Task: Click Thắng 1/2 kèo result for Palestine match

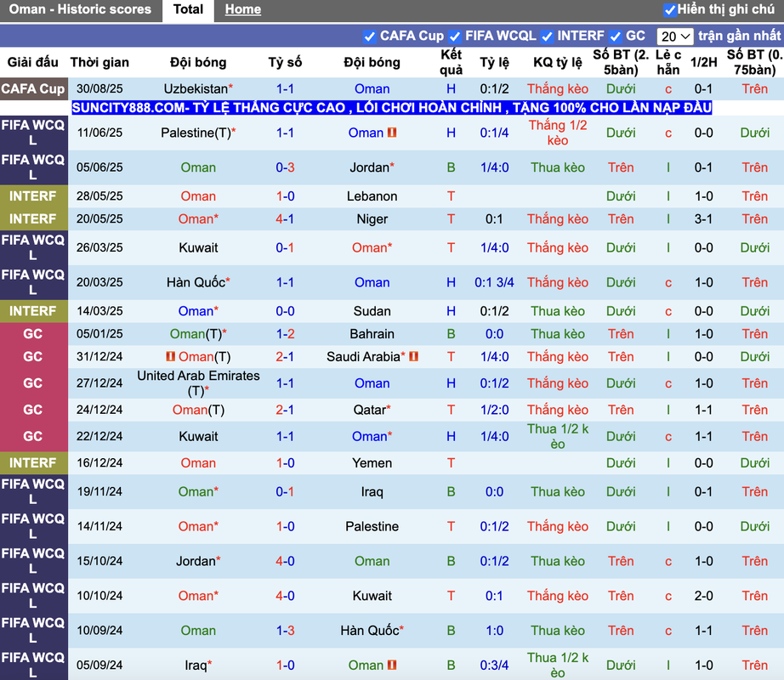Action: click(558, 133)
